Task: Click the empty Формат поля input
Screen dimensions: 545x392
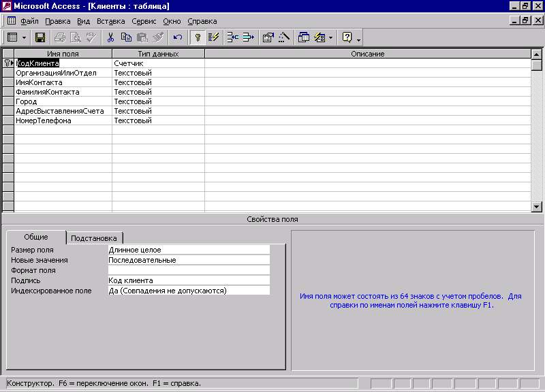Action: [189, 270]
